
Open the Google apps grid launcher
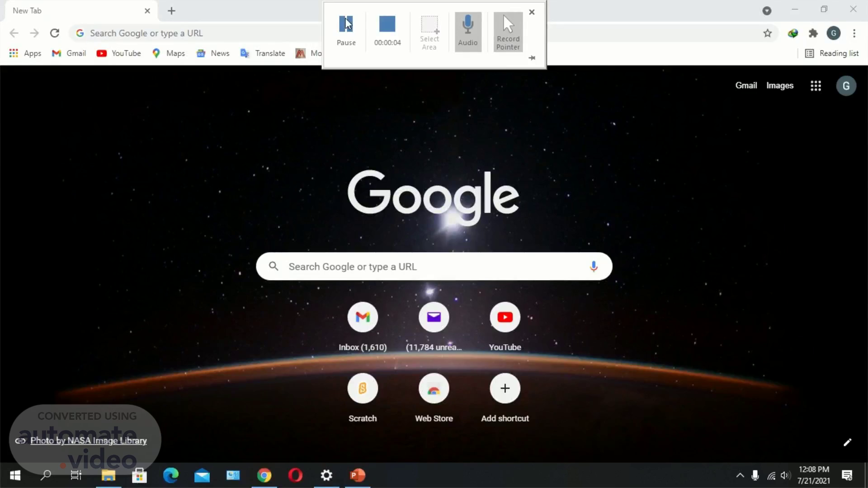pyautogui.click(x=816, y=86)
